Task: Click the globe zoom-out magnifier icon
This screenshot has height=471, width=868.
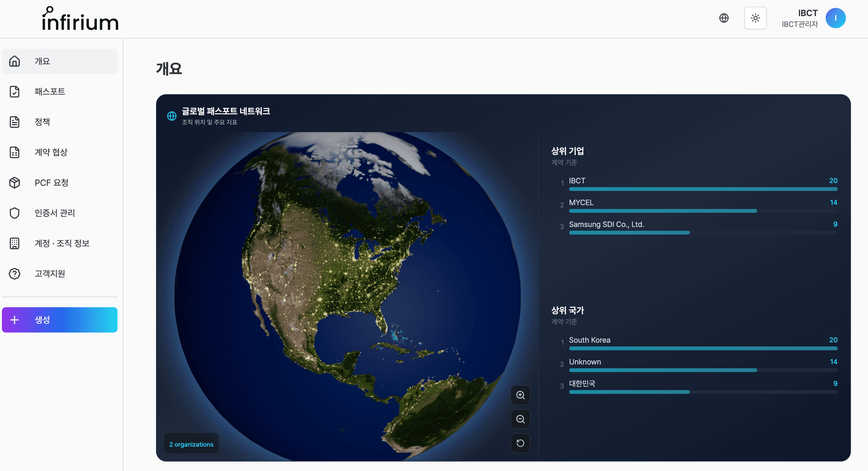Action: point(520,419)
